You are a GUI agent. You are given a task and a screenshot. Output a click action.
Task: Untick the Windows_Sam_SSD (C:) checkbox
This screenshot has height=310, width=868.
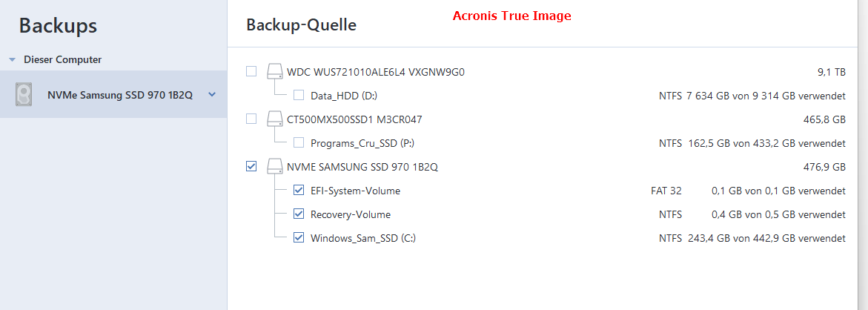pos(299,238)
